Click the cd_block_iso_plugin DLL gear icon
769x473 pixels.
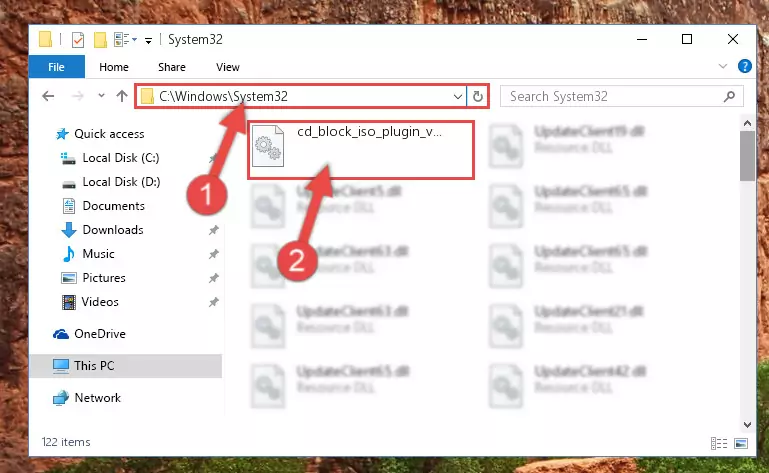tap(268, 146)
